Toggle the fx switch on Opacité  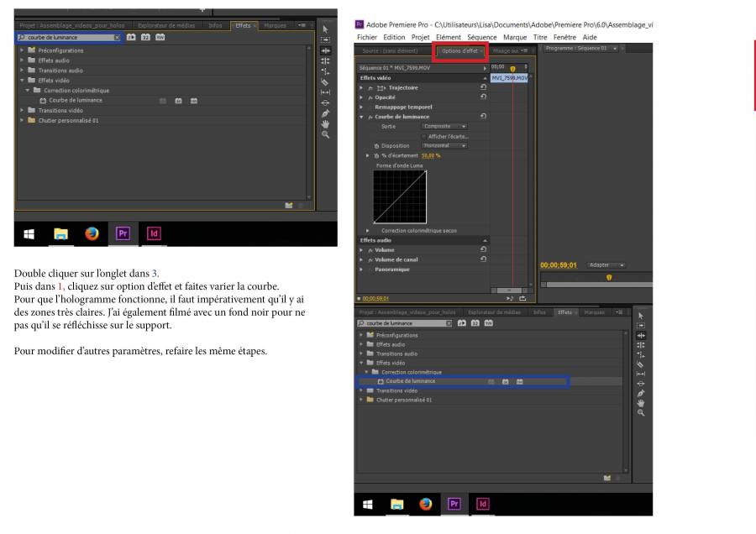(x=370, y=97)
